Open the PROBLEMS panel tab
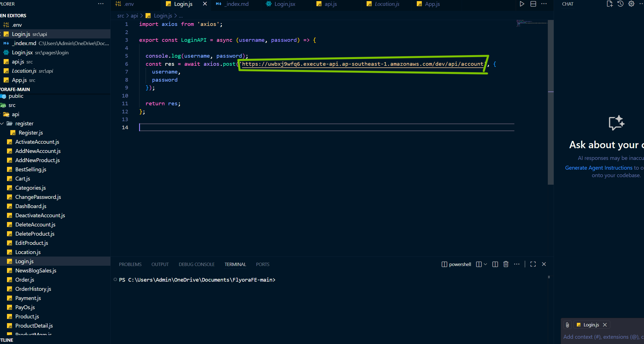Viewport: 644px width, 344px height. tap(130, 264)
